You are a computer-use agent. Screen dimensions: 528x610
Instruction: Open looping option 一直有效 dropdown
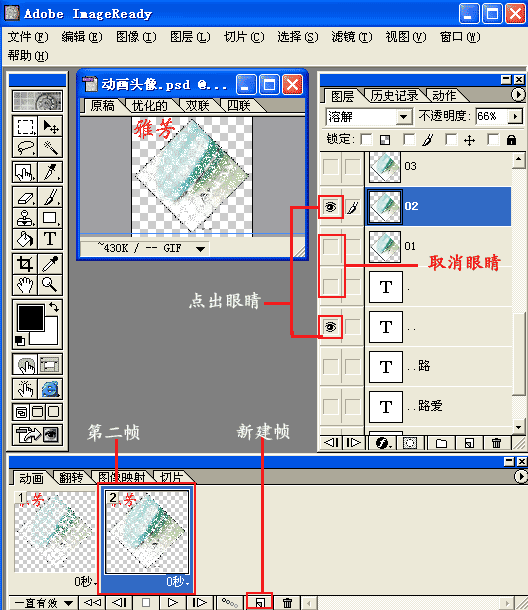43,603
